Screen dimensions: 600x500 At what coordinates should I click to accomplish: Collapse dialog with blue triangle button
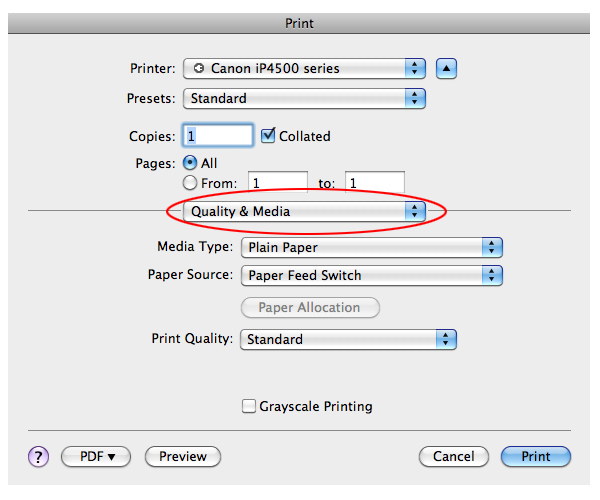(446, 68)
